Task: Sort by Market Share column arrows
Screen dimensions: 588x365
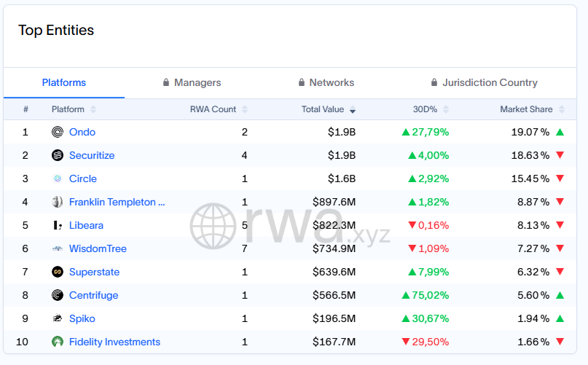Action: (561, 109)
